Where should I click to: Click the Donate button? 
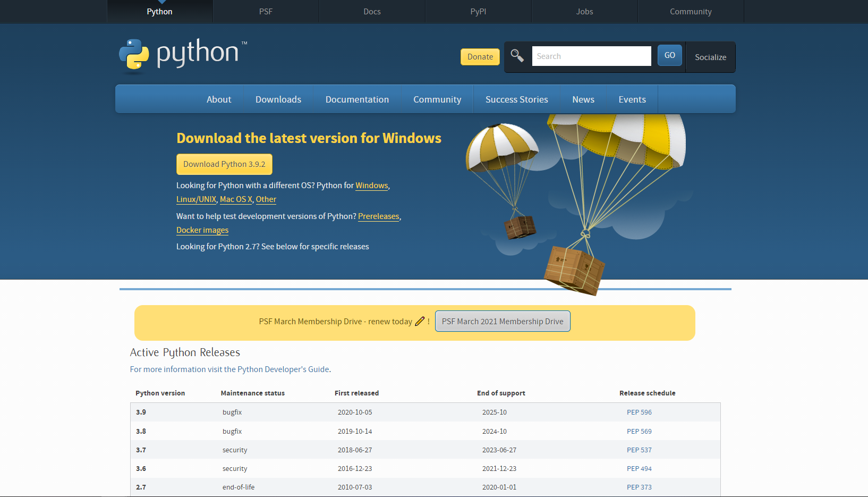[x=480, y=57]
